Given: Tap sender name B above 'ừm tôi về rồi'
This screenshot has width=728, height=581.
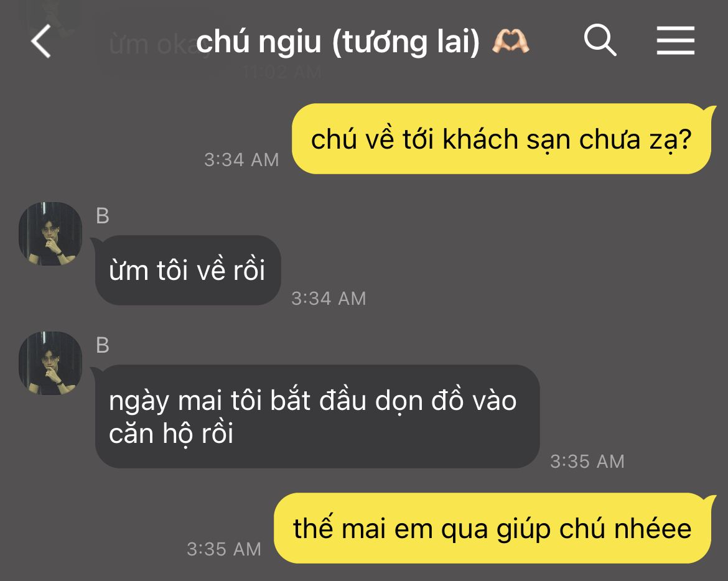Looking at the screenshot, I should [x=103, y=216].
